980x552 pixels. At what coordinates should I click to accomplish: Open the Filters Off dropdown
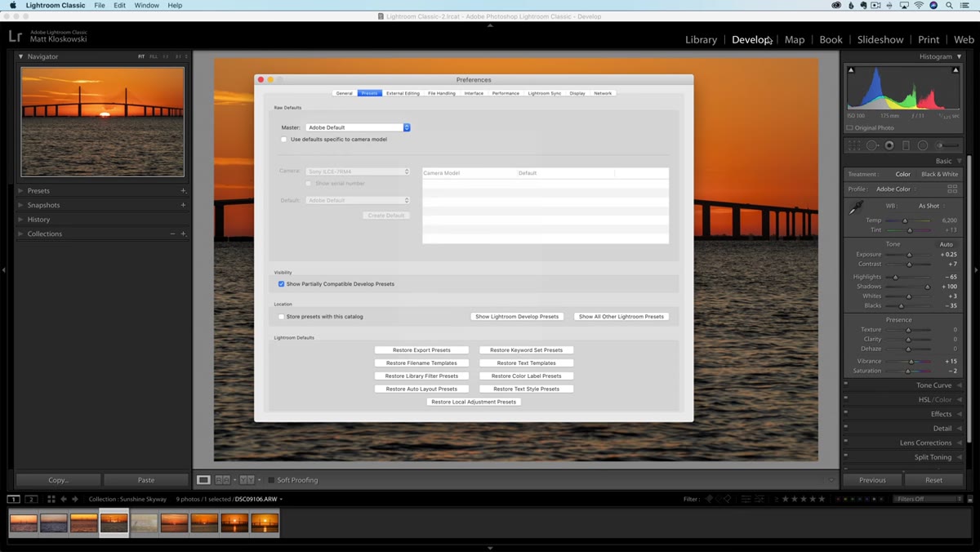coord(929,499)
